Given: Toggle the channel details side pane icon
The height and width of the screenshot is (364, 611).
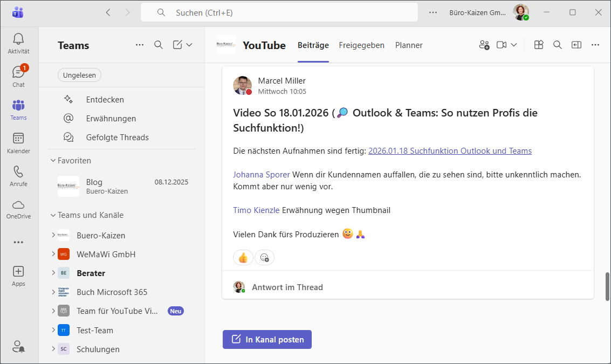Looking at the screenshot, I should (576, 45).
